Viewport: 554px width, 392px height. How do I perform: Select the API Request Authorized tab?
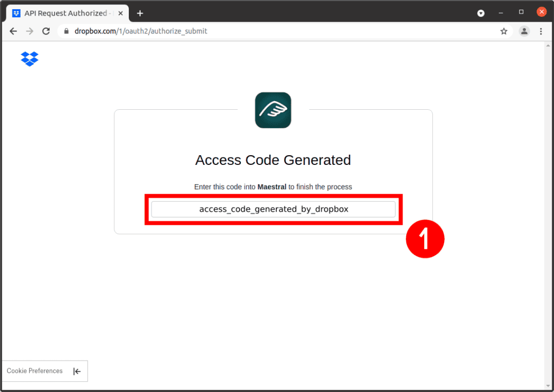(x=68, y=14)
